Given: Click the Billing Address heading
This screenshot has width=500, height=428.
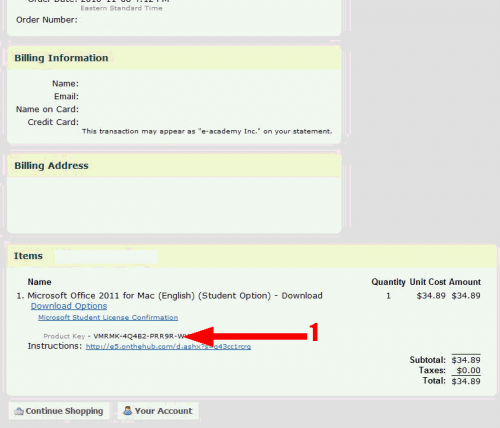Looking at the screenshot, I should pos(51,166).
